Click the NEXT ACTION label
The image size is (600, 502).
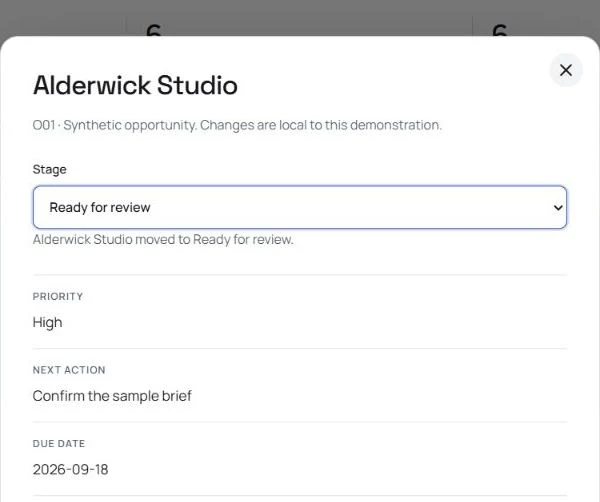[x=69, y=370]
